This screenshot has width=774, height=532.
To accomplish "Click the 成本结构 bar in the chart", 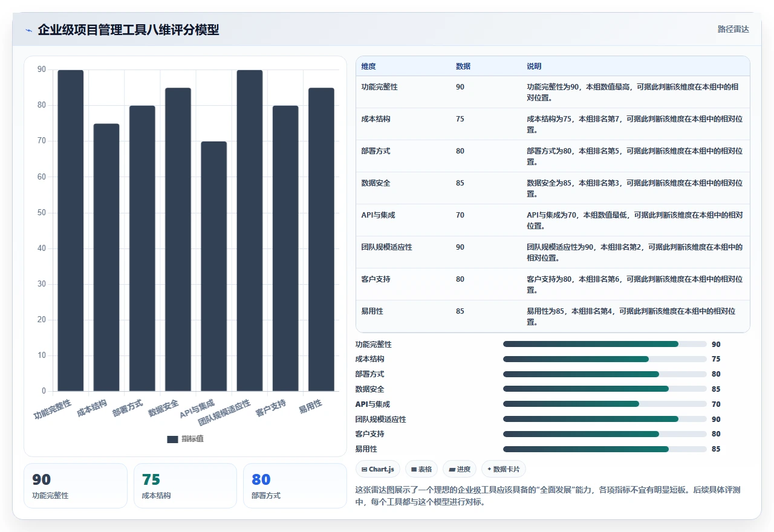I will 106,258.
